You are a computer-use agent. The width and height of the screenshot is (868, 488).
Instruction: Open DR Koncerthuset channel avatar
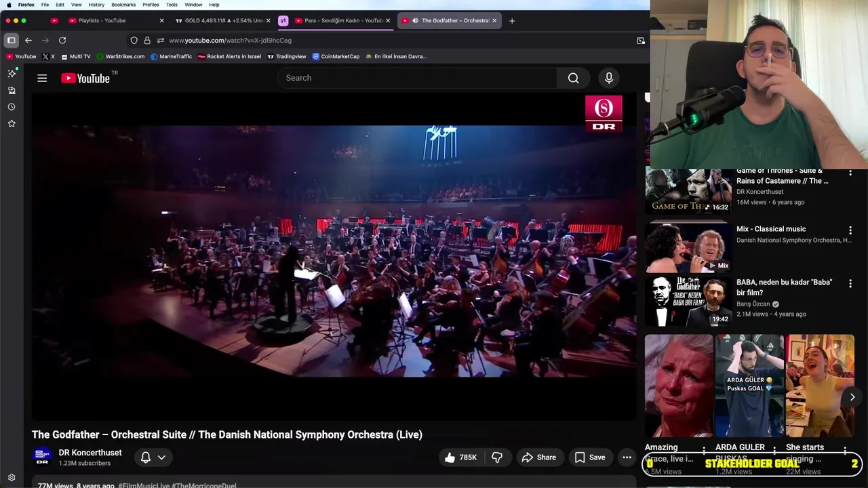pyautogui.click(x=42, y=457)
